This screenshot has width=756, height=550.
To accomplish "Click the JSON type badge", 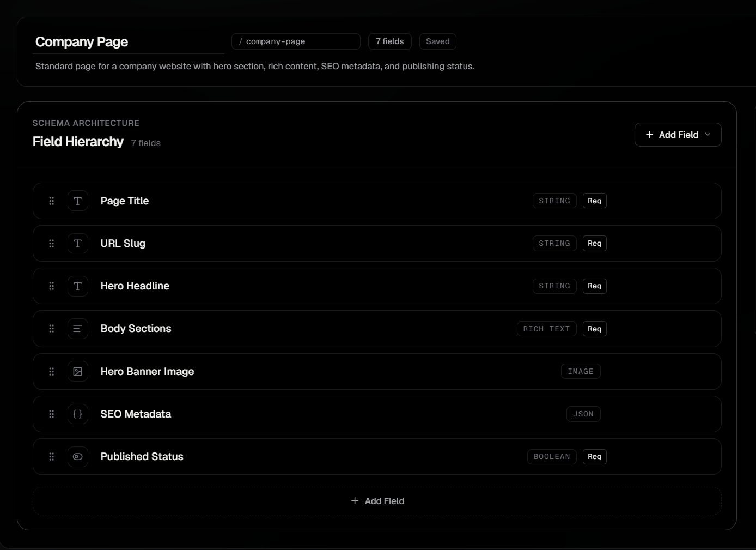I will click(x=583, y=414).
